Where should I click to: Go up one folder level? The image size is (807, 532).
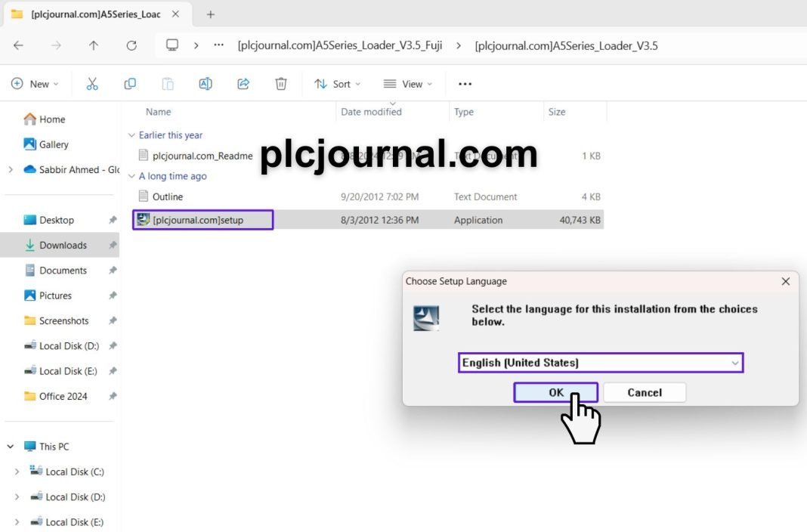[x=94, y=45]
